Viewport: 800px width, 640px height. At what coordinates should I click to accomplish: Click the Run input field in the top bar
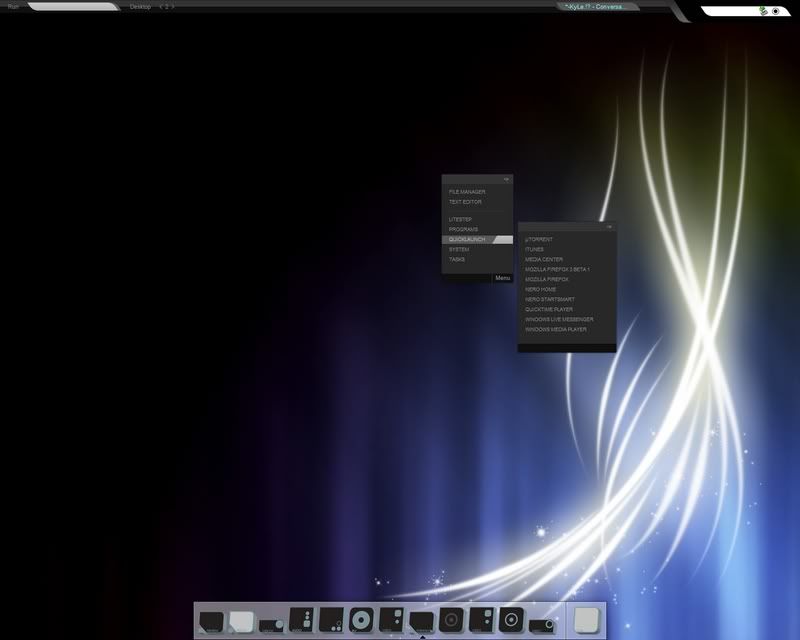point(72,6)
